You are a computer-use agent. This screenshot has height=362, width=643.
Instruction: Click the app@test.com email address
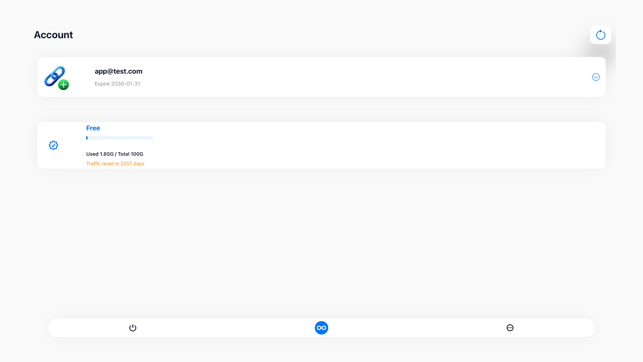click(x=119, y=71)
